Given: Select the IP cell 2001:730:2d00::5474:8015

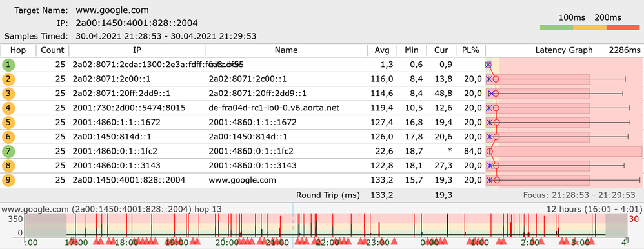Looking at the screenshot, I should coord(129,108).
